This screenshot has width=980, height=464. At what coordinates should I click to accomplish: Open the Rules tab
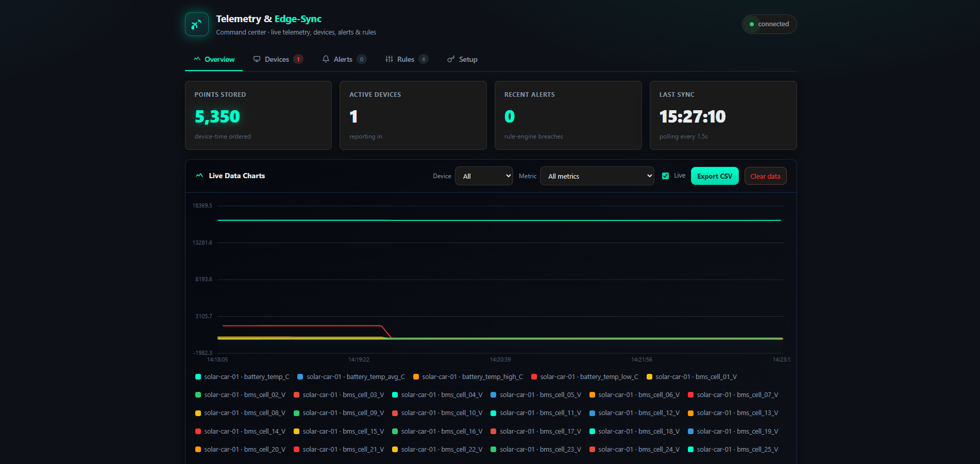point(407,59)
